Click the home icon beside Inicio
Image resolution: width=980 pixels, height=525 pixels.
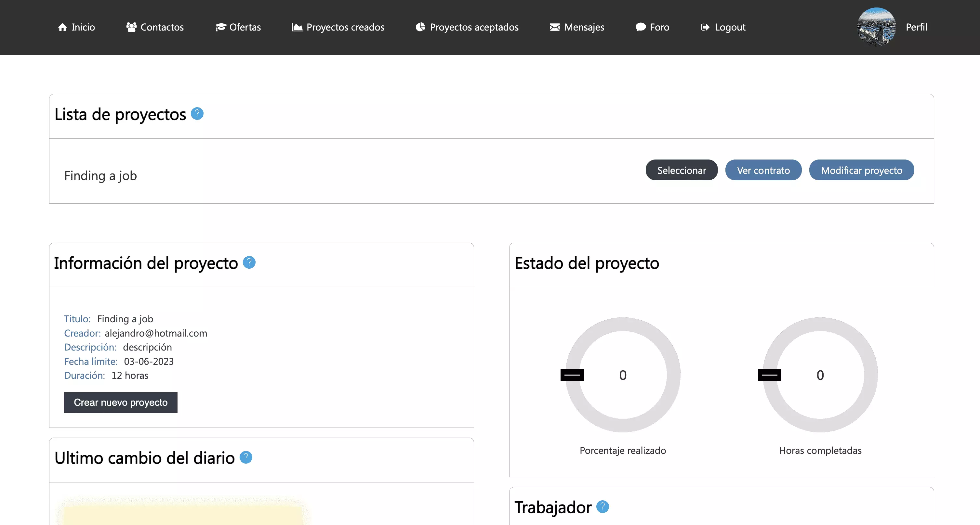62,27
